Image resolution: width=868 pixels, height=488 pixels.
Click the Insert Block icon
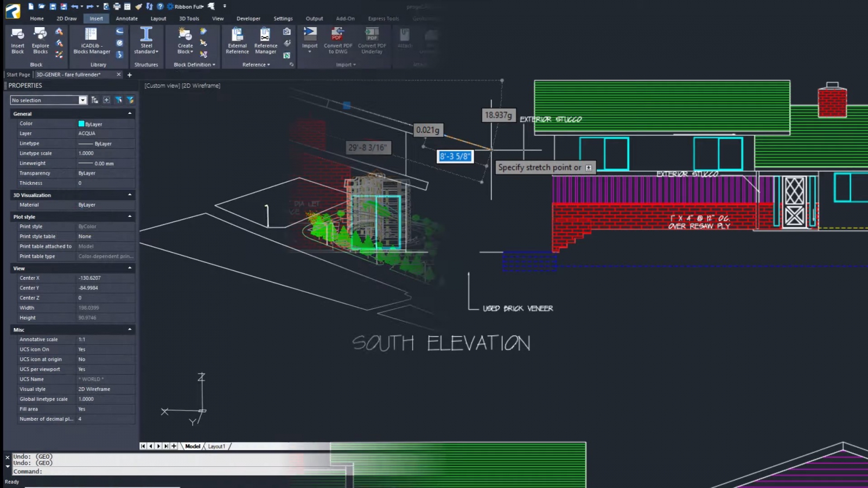[x=17, y=40]
